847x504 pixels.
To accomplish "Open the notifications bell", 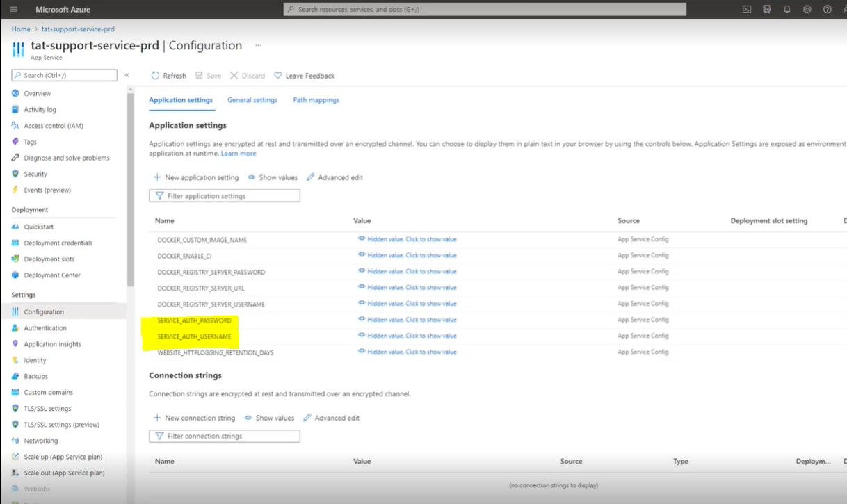I will [787, 9].
